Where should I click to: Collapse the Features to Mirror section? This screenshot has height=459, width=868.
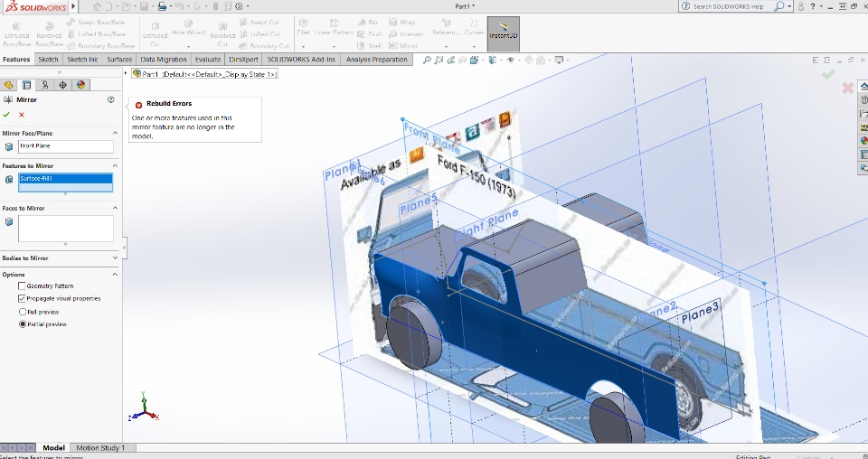point(115,165)
